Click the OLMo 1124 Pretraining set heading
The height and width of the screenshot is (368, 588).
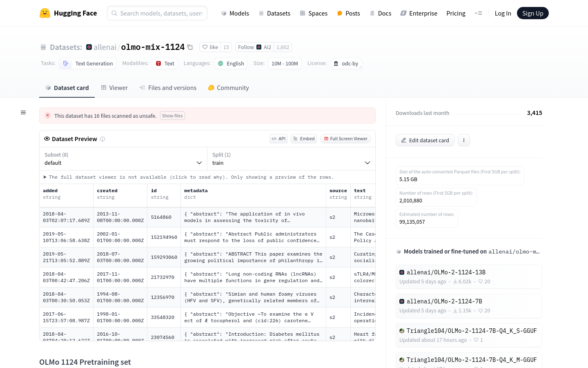coord(85,362)
